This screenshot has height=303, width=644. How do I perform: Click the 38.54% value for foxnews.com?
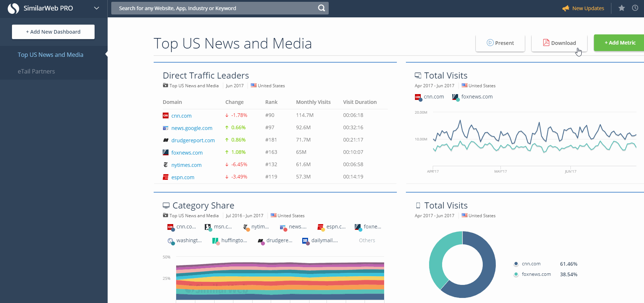pyautogui.click(x=569, y=274)
